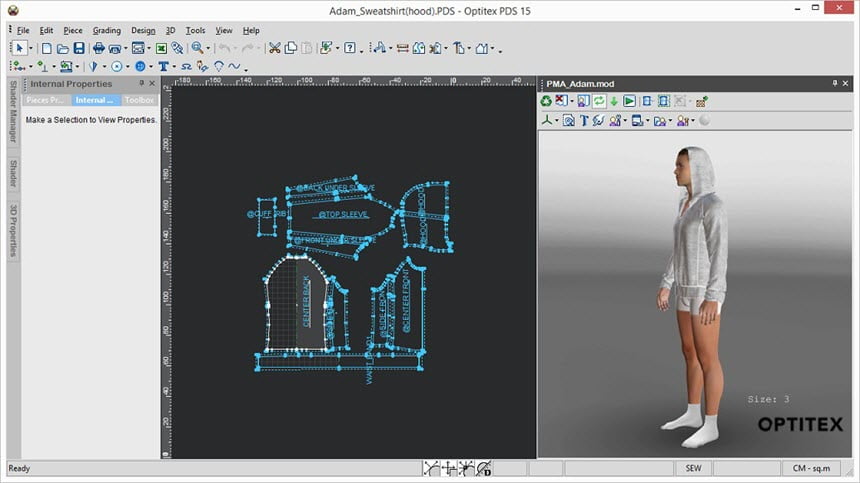Switch to the Toolbox tab
The height and width of the screenshot is (483, 860).
tap(139, 100)
